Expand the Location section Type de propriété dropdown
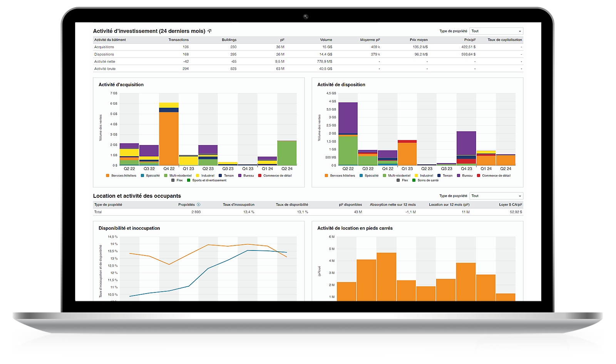The image size is (616, 364). 496,196
